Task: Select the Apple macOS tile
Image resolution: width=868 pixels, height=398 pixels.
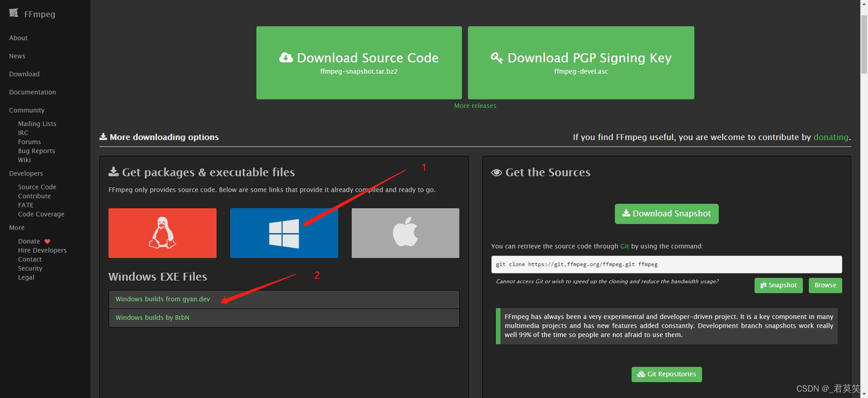Action: pos(406,233)
